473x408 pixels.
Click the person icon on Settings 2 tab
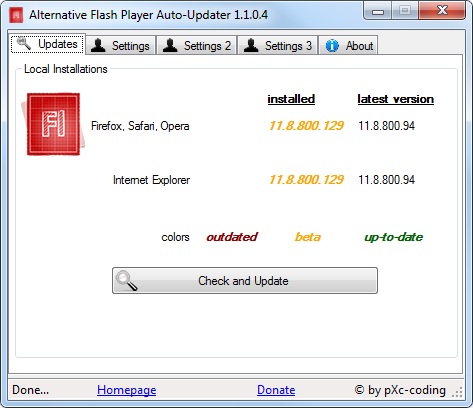point(170,45)
